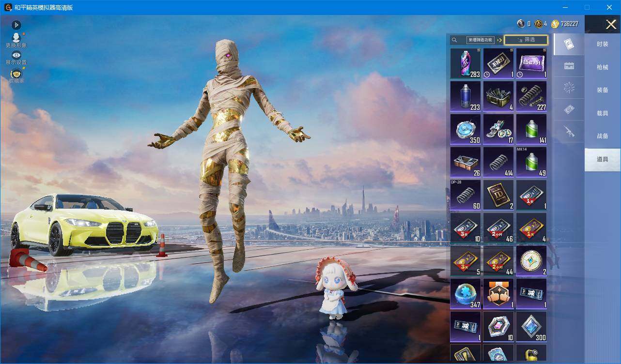Screen dimensions: 621x364
Task: Open the 载具 vehicles tab
Action: 603,113
